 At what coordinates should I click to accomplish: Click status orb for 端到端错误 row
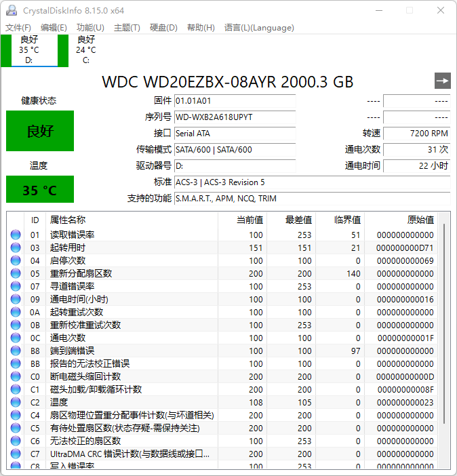coord(16,351)
